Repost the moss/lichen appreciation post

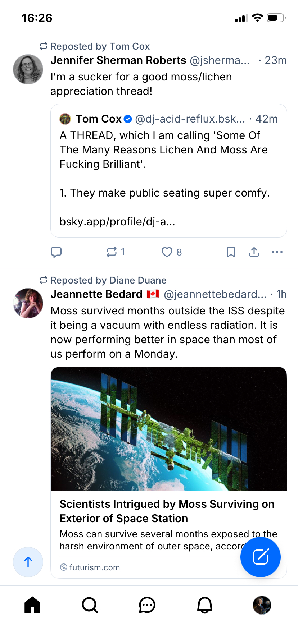112,252
